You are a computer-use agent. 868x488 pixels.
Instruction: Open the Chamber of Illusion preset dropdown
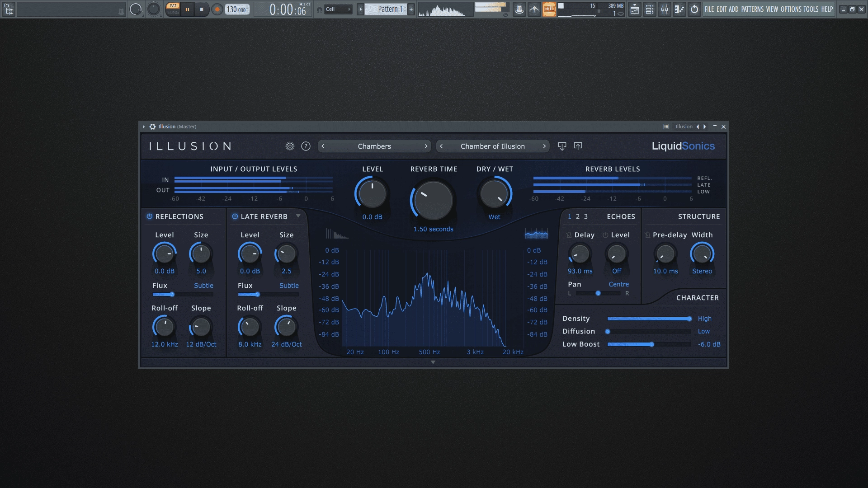493,146
